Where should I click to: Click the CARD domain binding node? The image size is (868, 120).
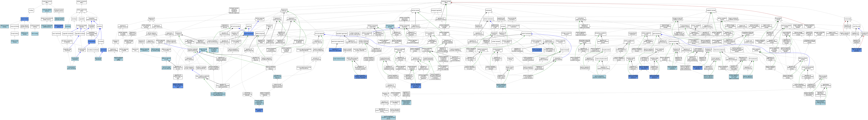[x=25, y=34]
